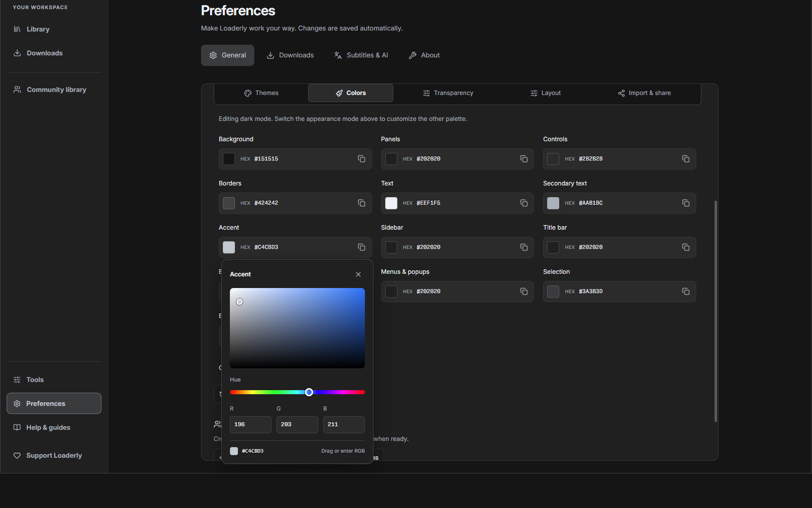Click the R value input field
This screenshot has height=508, width=812.
click(x=251, y=425)
